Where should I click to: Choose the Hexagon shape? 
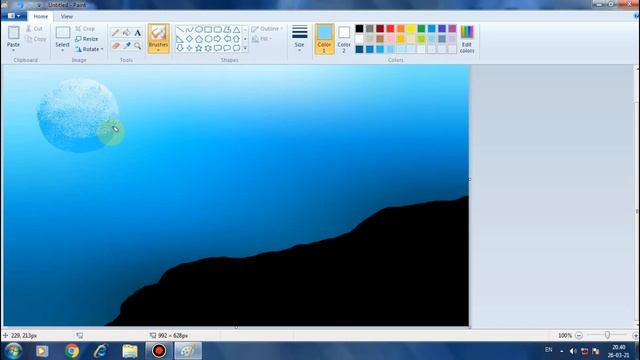208,39
